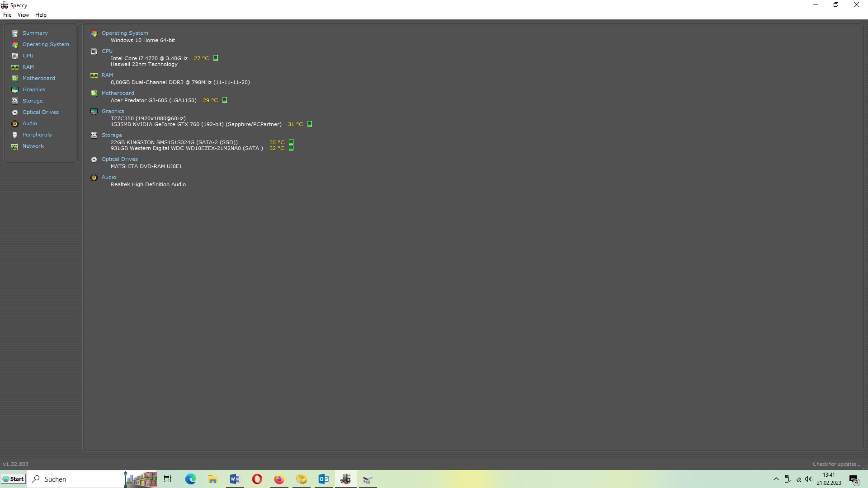Open the View menu
Screen dimensions: 868x488
pos(23,15)
